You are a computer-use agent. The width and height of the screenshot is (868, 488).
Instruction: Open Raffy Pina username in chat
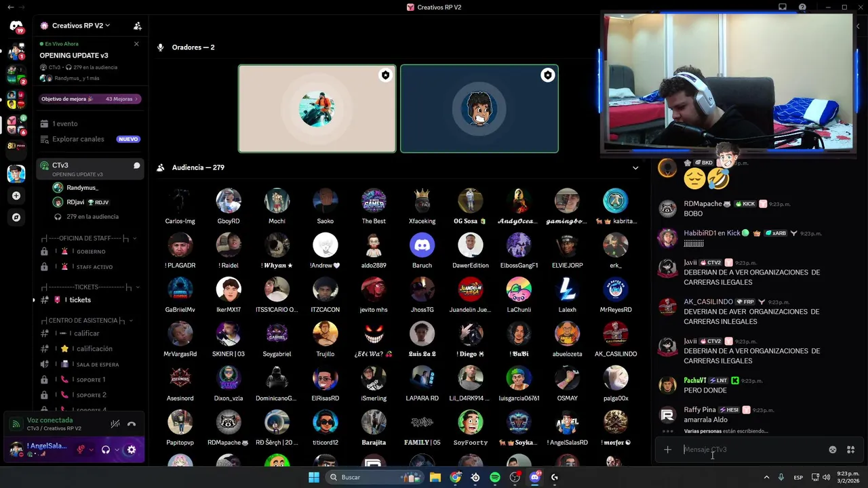point(700,409)
